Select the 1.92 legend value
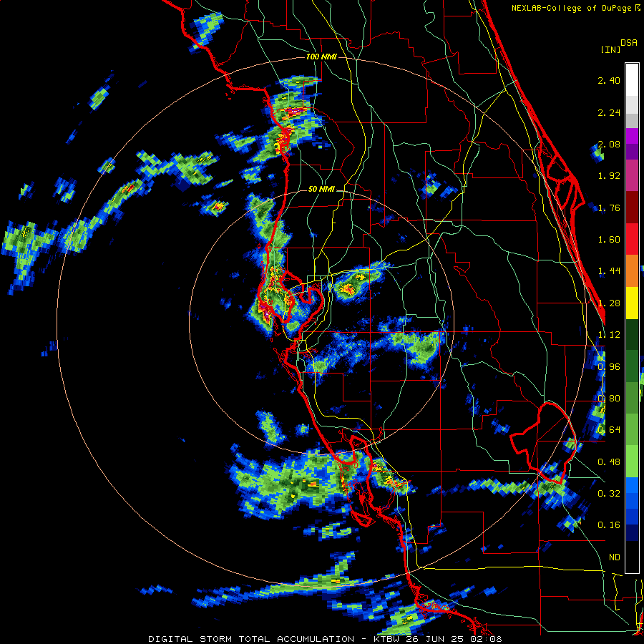 [x=609, y=176]
